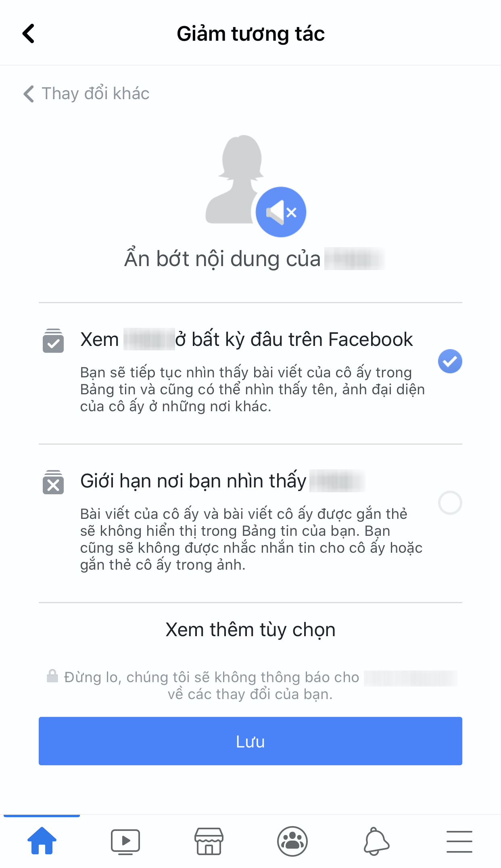Open the Marketplace storefront icon
The image size is (501, 868).
[209, 841]
